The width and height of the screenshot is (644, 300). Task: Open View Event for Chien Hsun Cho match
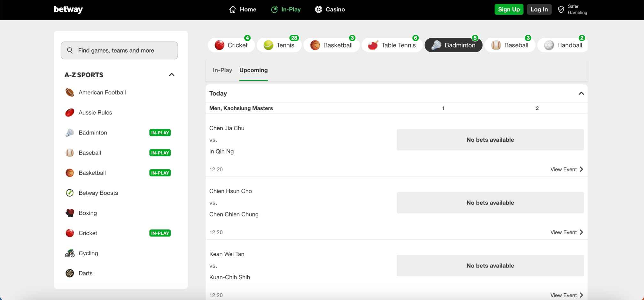coord(566,232)
